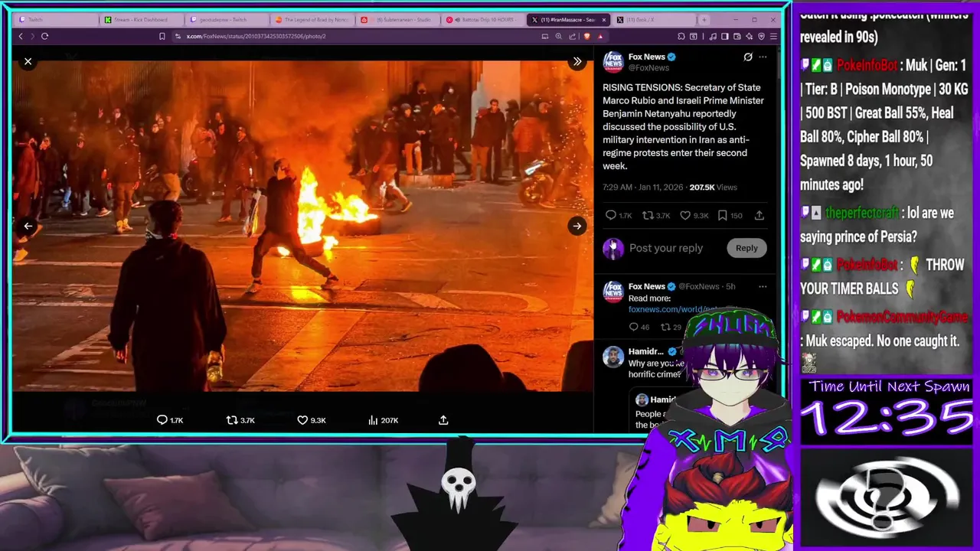Open the Hamidr... user avatar
This screenshot has height=551, width=980.
[613, 357]
